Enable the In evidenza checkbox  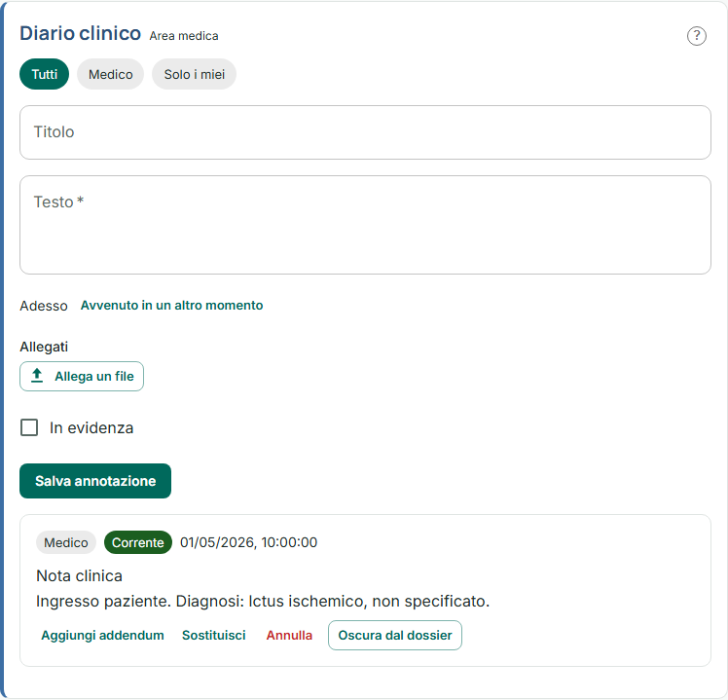(29, 427)
